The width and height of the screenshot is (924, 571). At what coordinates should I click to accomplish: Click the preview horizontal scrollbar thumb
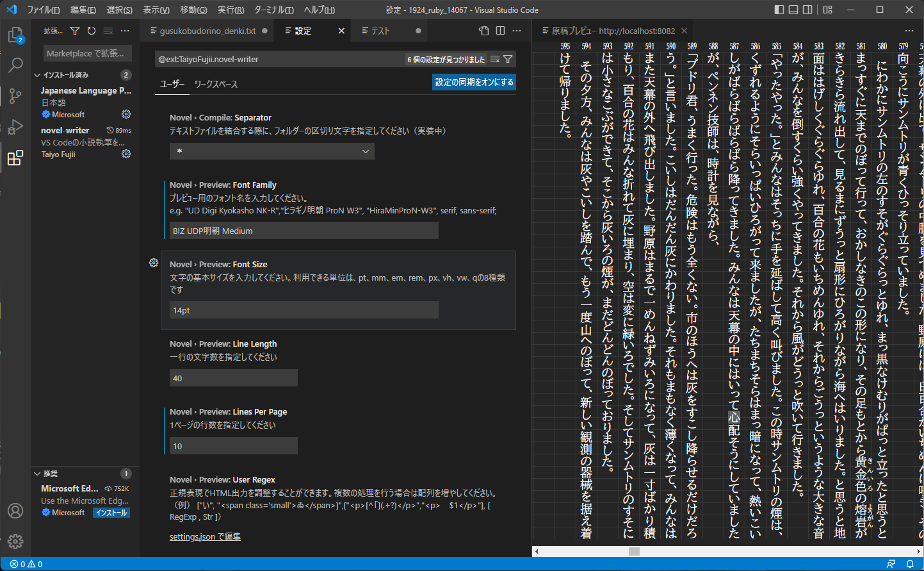[634, 551]
